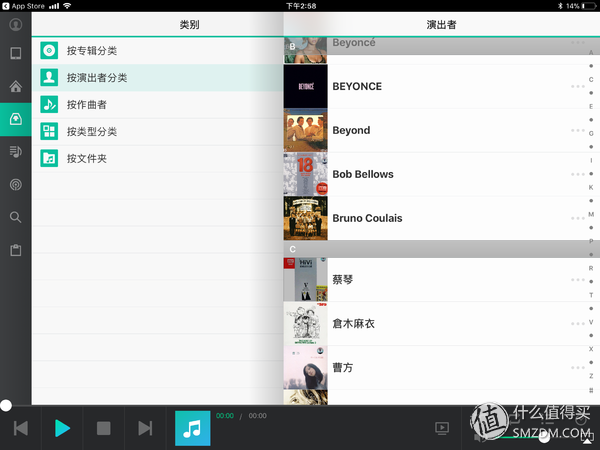Return to App Store via status bar

point(23,6)
